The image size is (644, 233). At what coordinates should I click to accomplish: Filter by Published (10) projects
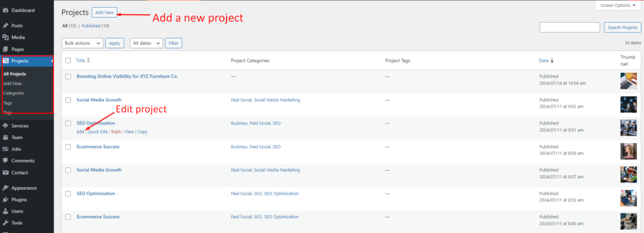[x=96, y=26]
